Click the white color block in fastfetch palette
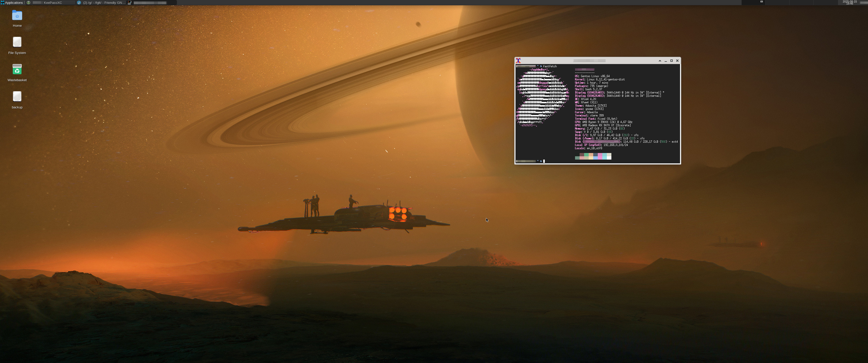868x363 pixels. [609, 158]
